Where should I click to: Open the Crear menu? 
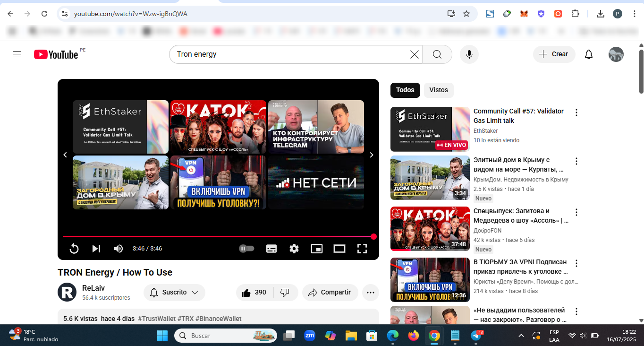554,54
